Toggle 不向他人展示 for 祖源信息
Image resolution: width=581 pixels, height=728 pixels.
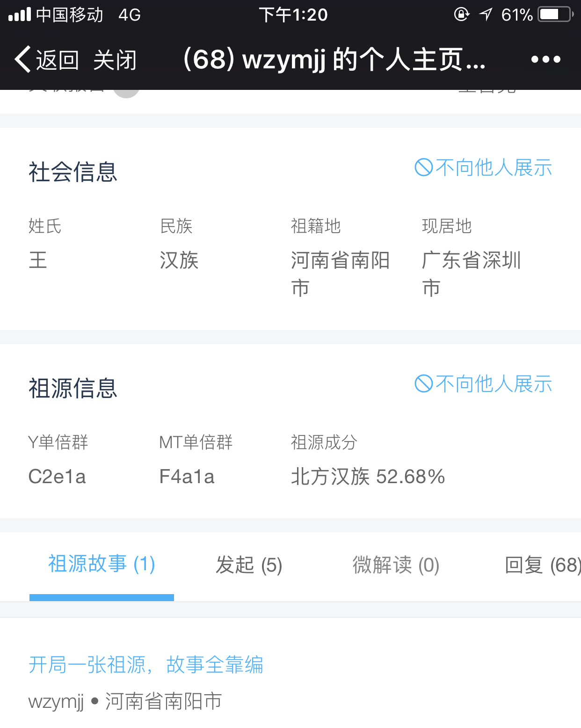coord(493,384)
